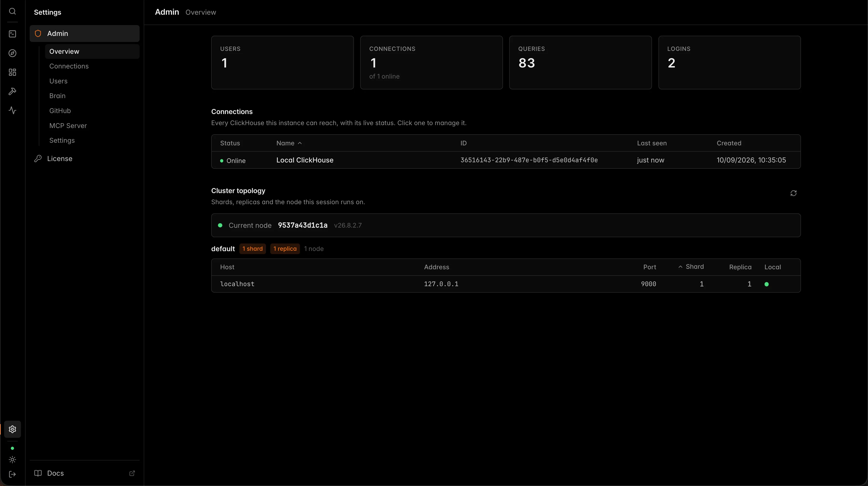Sort connections by Name column
Image resolution: width=868 pixels, height=486 pixels.
pos(289,143)
